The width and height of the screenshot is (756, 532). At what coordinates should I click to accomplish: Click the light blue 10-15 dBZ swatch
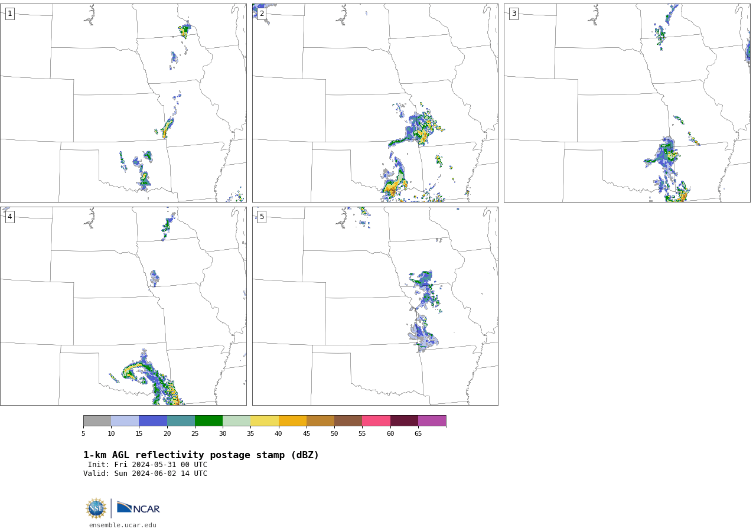point(125,421)
